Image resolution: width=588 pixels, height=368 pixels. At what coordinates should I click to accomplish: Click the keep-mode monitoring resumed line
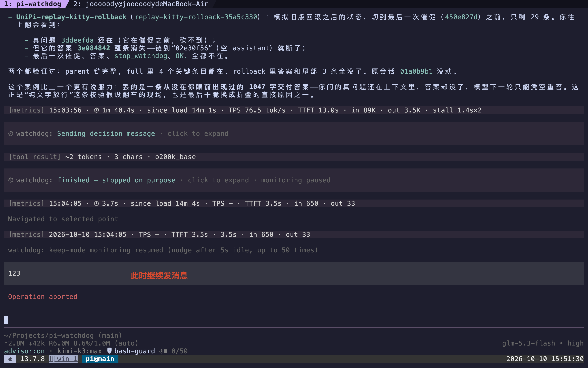point(163,250)
